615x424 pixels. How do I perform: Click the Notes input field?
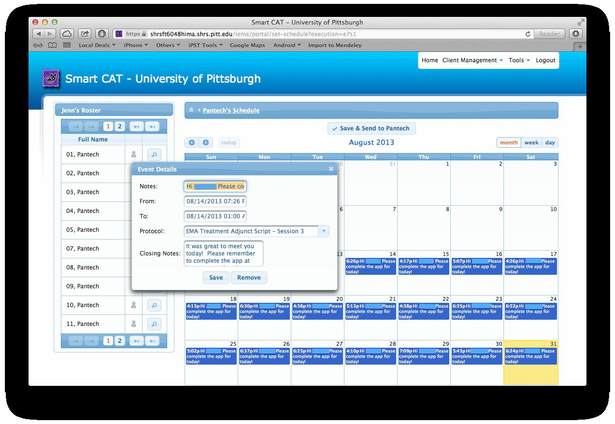pyautogui.click(x=215, y=186)
